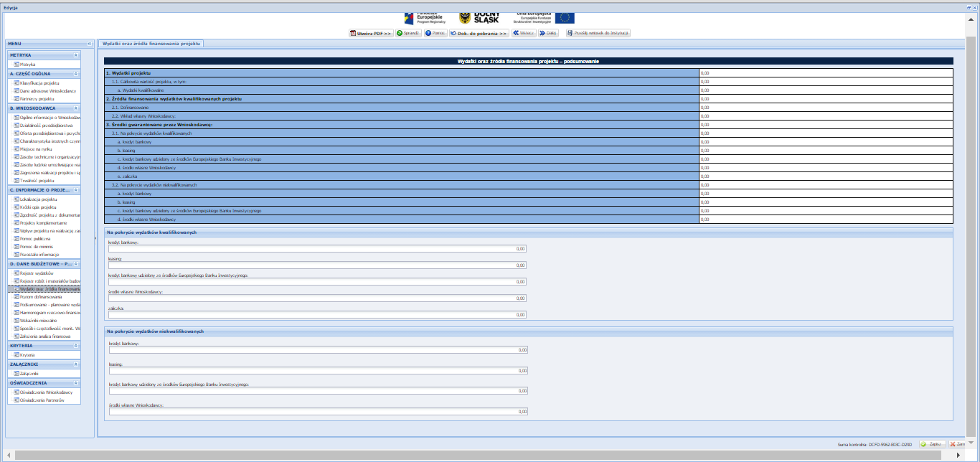This screenshot has height=462, width=980.
Task: Open Klasyfikacja projektu menu item
Action: [x=39, y=82]
